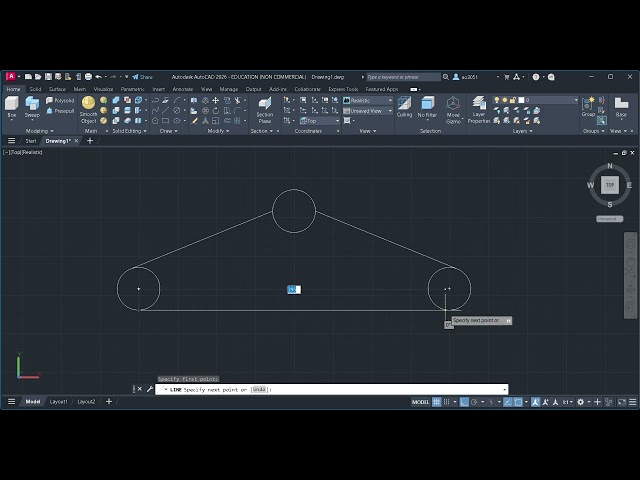
Task: Toggle polar tracking in status bar
Action: pos(474,402)
